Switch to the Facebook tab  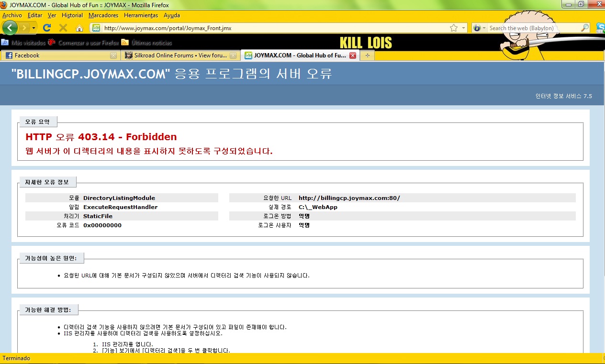point(57,55)
